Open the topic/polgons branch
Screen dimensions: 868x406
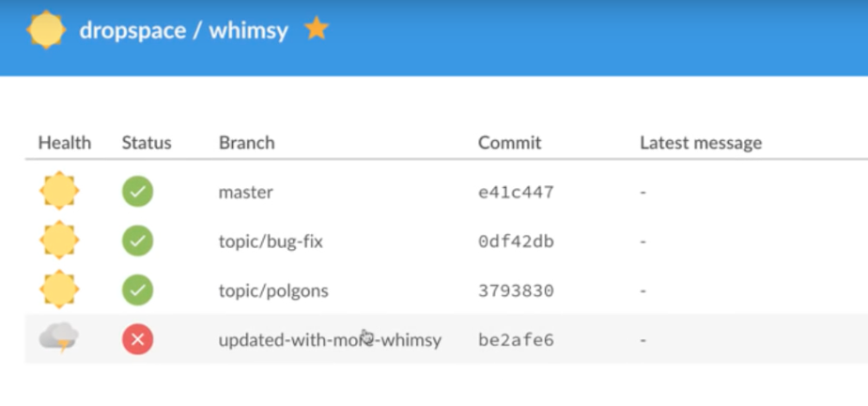pos(273,290)
